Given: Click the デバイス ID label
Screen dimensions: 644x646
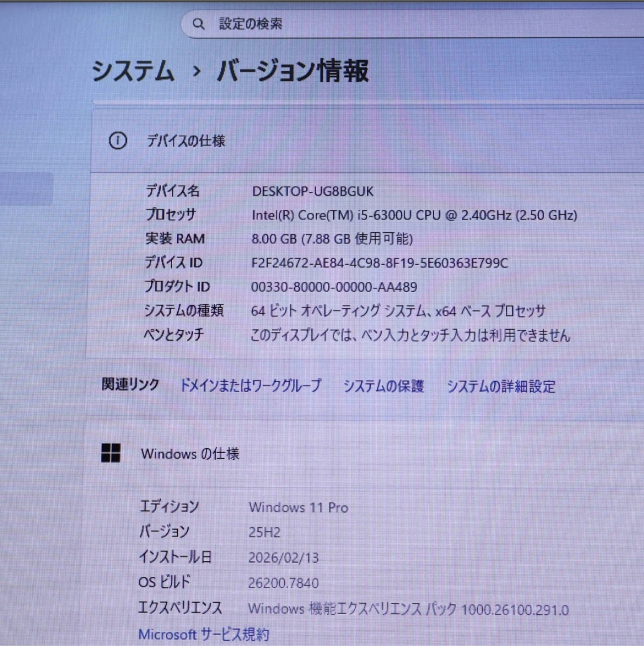Looking at the screenshot, I should coord(174,262).
